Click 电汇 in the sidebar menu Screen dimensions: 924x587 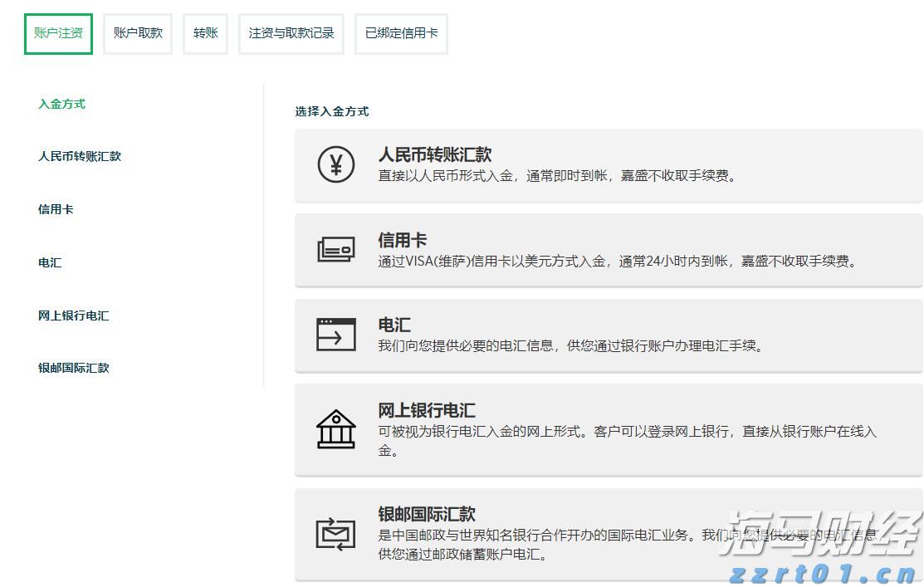[x=48, y=262]
